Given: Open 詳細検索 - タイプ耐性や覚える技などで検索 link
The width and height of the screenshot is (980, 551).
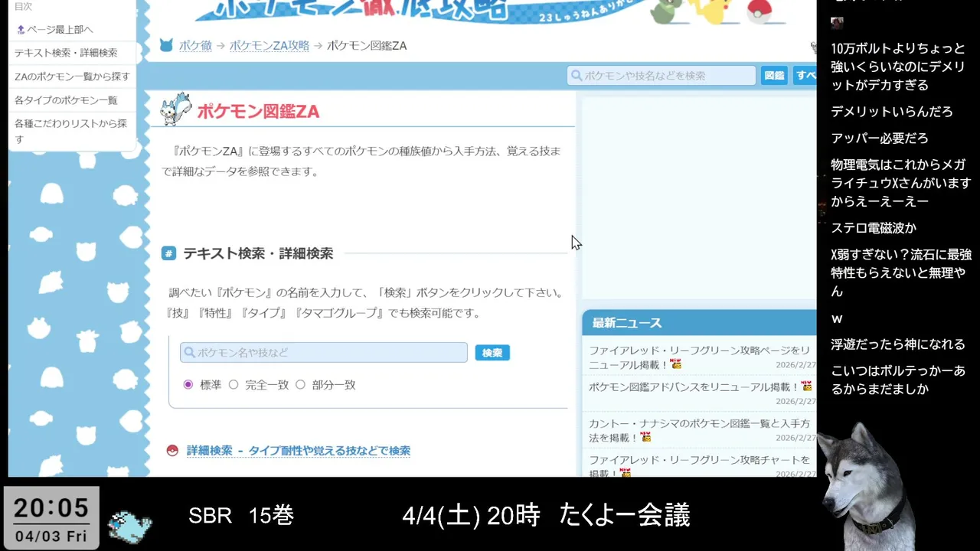Looking at the screenshot, I should (x=299, y=451).
